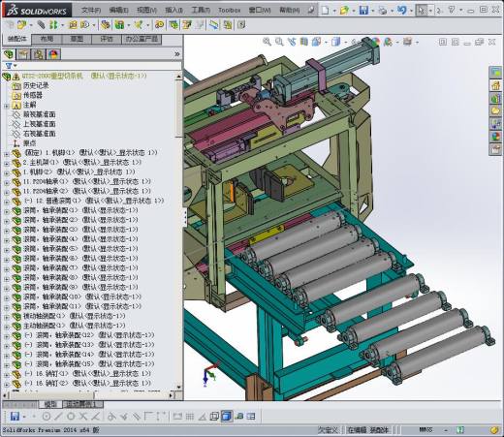Toggle the selection cursor tool in top toolbar
Screen dimensions: 504x437
421,11
